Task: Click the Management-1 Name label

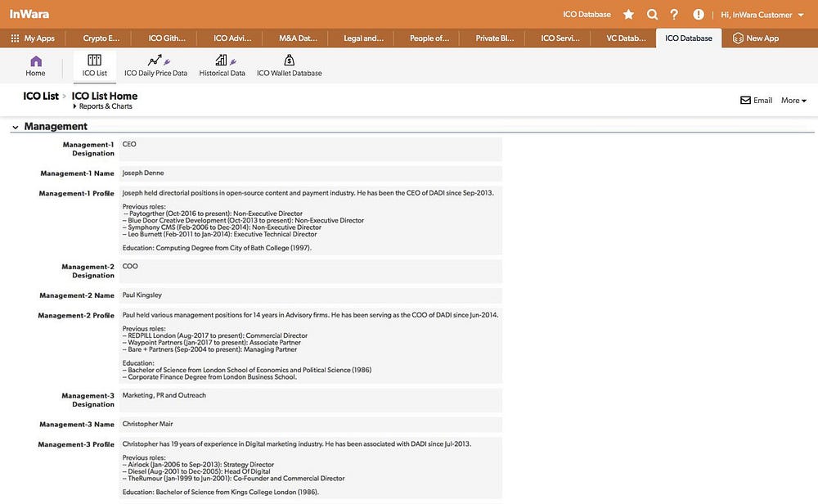Action: coord(77,173)
